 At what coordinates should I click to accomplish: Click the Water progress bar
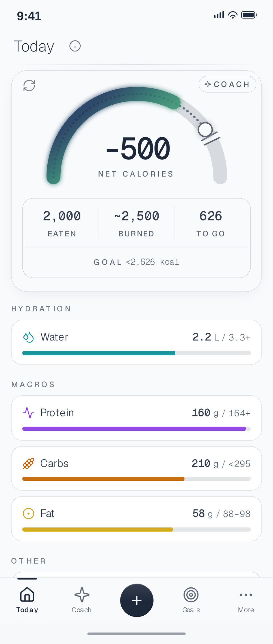136,353
